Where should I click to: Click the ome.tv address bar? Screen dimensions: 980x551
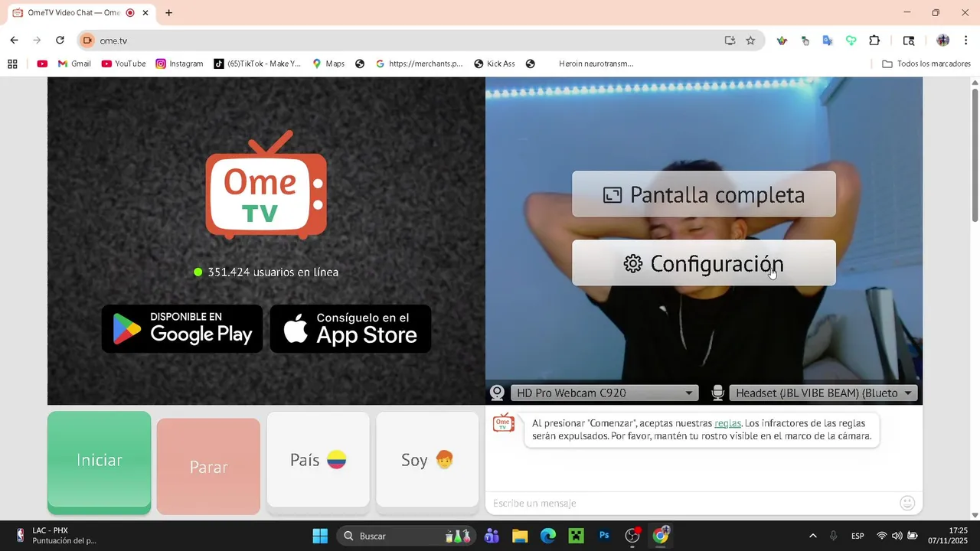(x=406, y=41)
